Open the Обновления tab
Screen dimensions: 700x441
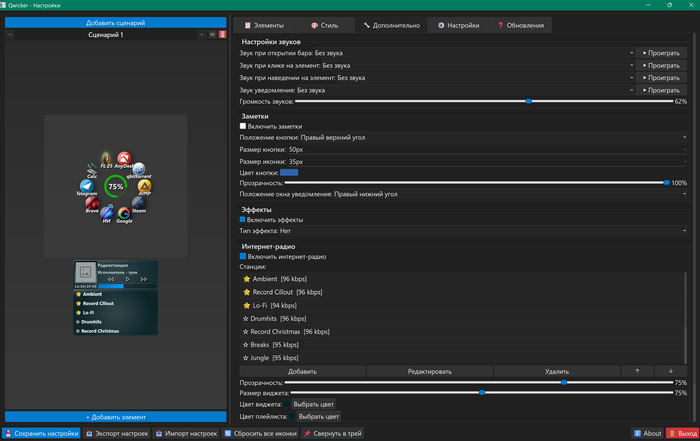[521, 25]
